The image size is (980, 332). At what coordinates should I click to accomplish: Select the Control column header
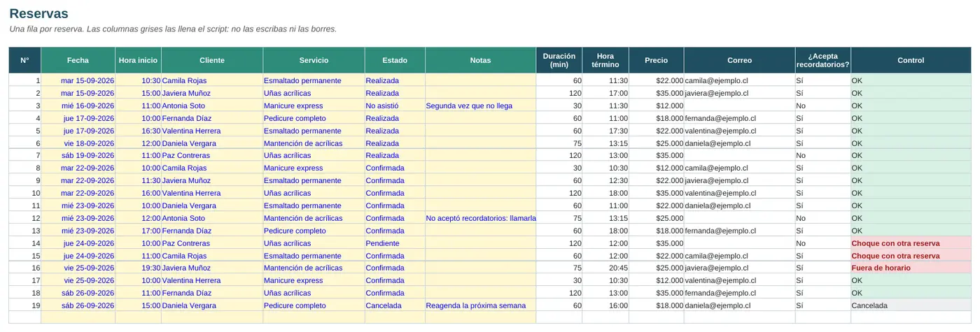pyautogui.click(x=911, y=60)
